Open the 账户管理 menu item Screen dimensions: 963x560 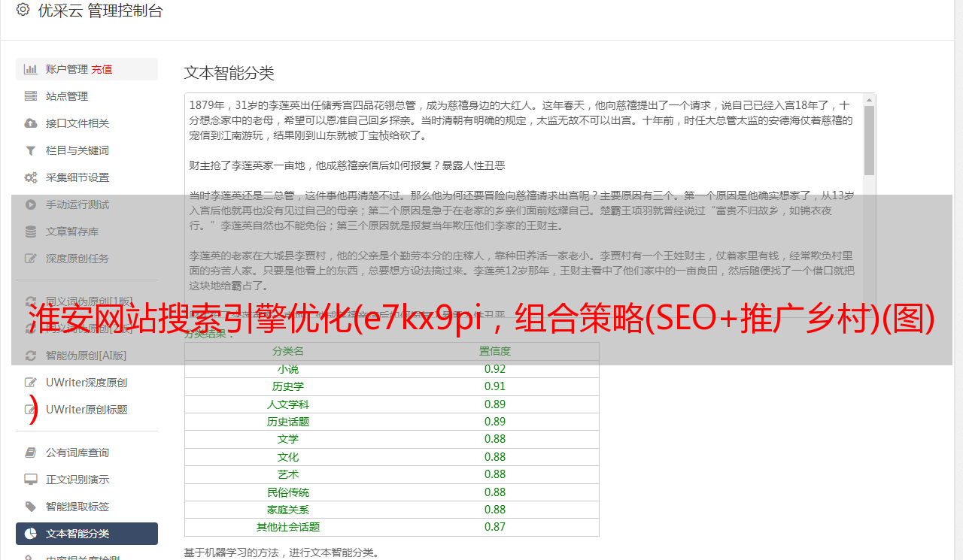point(87,69)
